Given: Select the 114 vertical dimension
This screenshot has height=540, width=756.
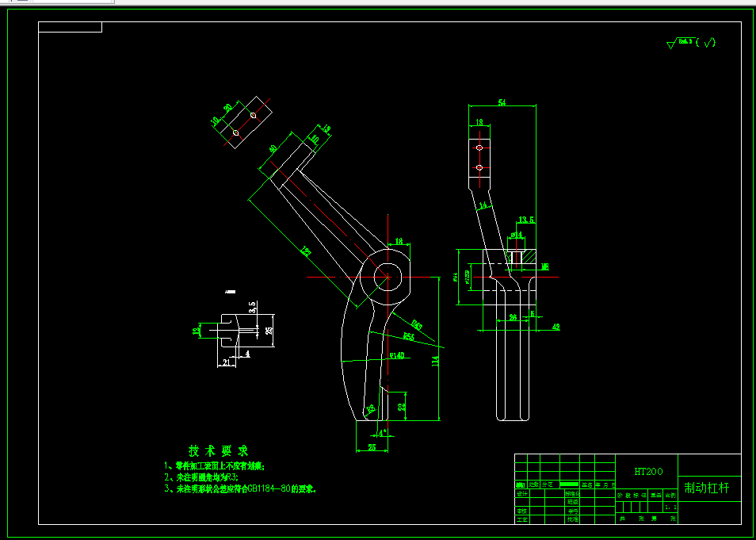Looking at the screenshot, I should [x=435, y=362].
